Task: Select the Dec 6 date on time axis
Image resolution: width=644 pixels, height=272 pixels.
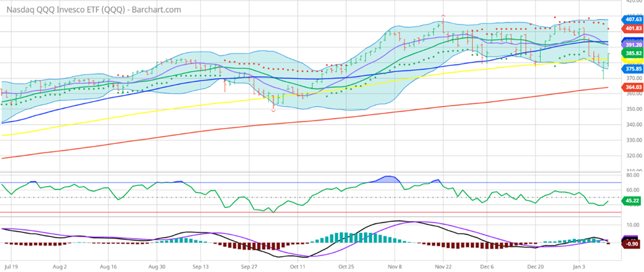Action: [487, 267]
